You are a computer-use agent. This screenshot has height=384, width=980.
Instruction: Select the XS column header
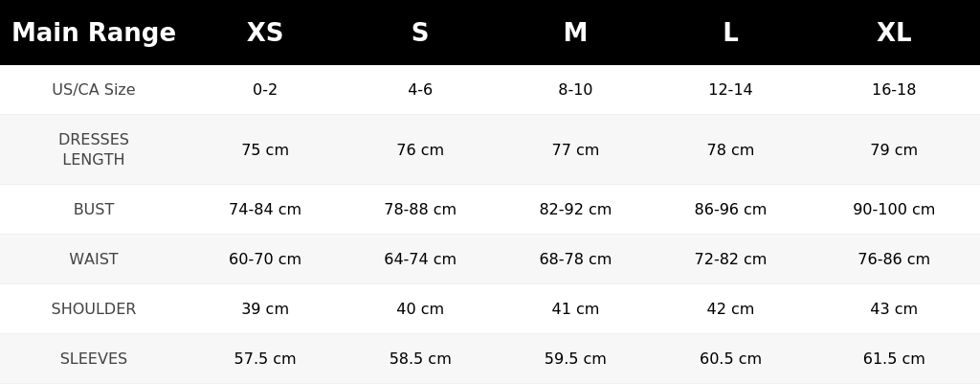265,33
